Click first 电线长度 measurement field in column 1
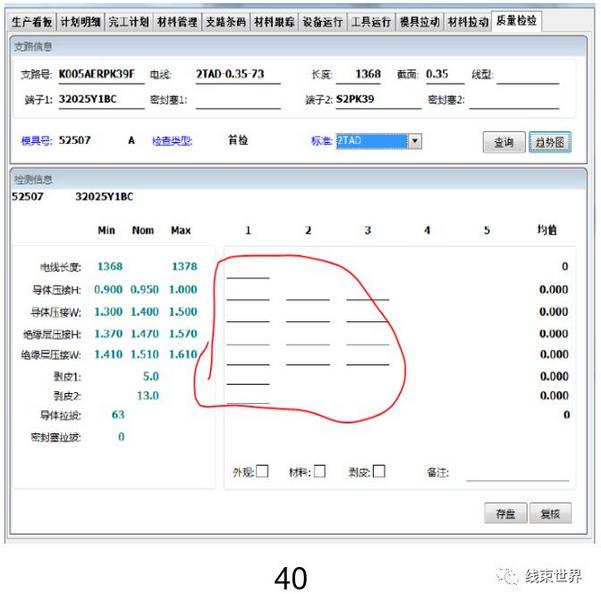 [248, 268]
